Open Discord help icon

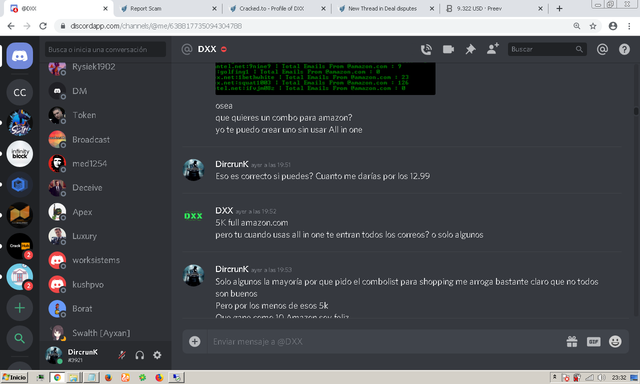click(624, 49)
